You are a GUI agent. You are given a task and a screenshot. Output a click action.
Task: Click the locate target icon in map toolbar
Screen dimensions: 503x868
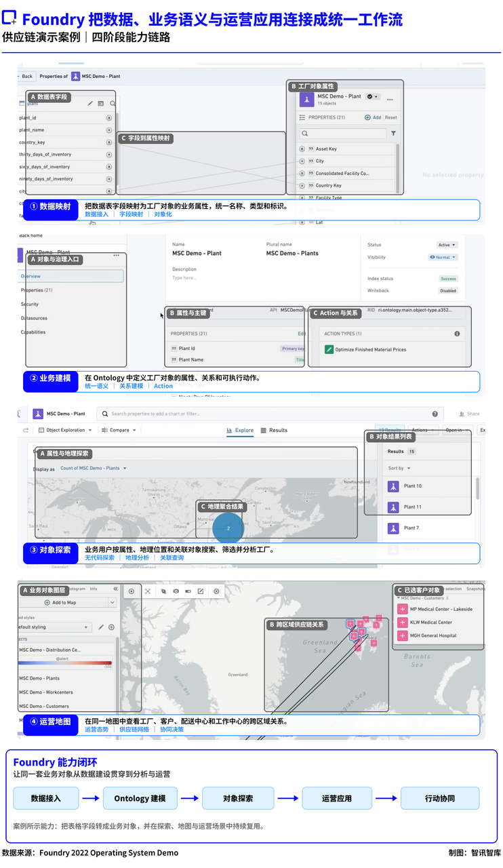click(x=132, y=591)
